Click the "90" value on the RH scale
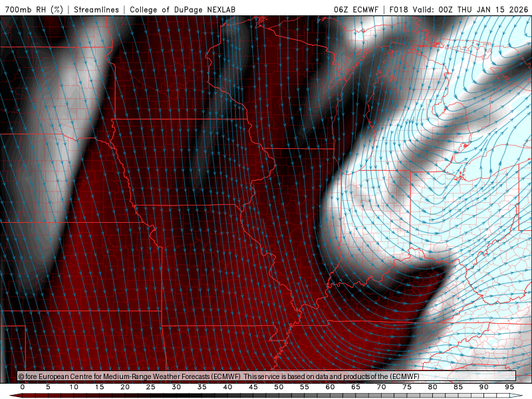The width and height of the screenshot is (532, 399). pyautogui.click(x=484, y=387)
